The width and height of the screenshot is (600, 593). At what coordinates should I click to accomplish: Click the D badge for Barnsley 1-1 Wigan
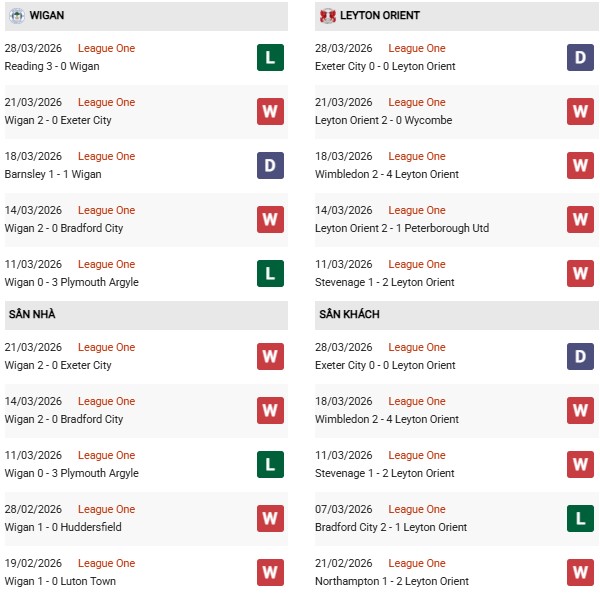click(x=270, y=166)
